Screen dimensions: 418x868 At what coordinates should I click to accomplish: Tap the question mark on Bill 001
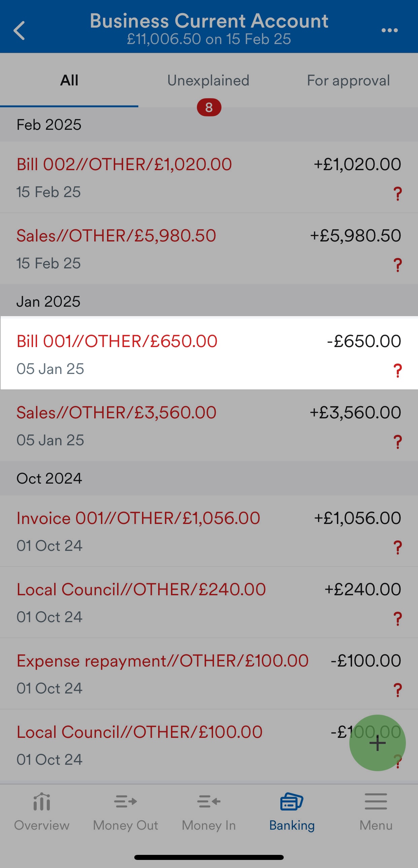pyautogui.click(x=398, y=371)
